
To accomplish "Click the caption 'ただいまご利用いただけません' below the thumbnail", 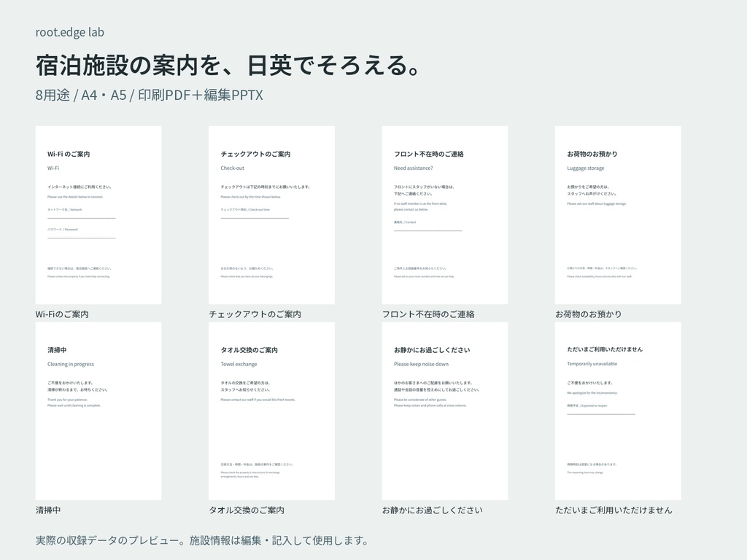I will pos(614,510).
